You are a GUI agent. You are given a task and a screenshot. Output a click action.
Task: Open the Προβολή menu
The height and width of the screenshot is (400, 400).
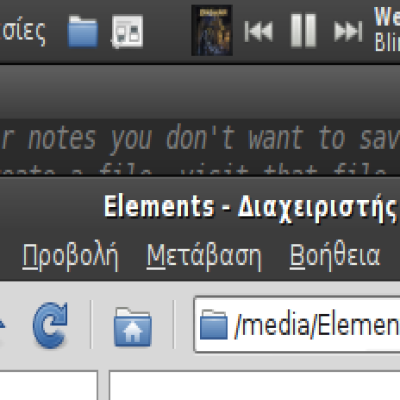70,256
